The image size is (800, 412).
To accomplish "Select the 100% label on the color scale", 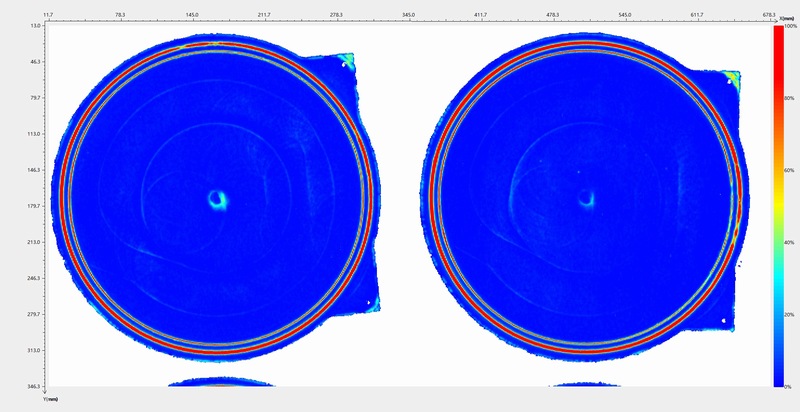I will click(790, 27).
